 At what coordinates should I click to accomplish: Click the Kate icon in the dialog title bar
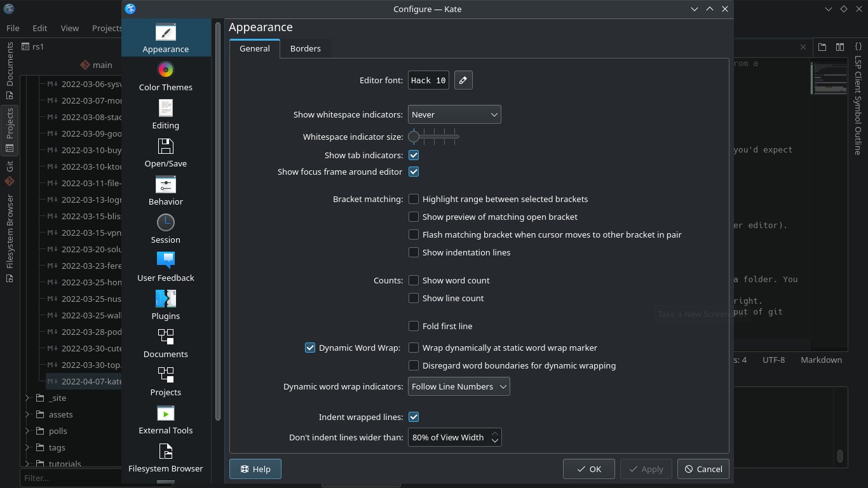coord(130,9)
